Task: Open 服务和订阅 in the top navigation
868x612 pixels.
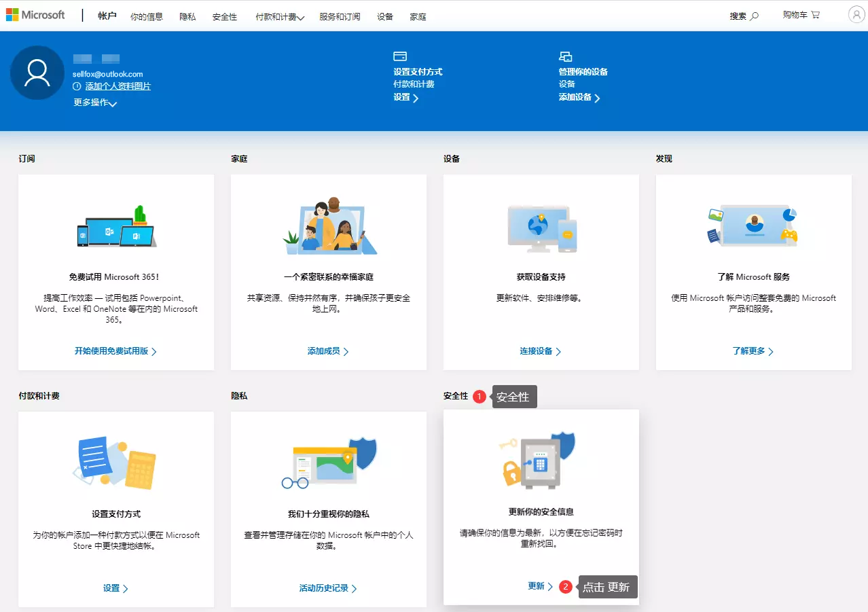Action: (340, 17)
